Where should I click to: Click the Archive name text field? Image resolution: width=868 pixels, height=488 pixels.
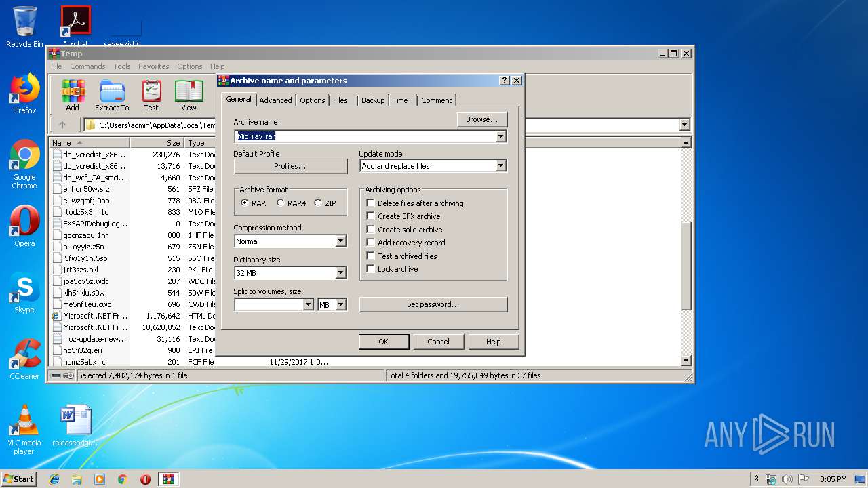[365, 136]
